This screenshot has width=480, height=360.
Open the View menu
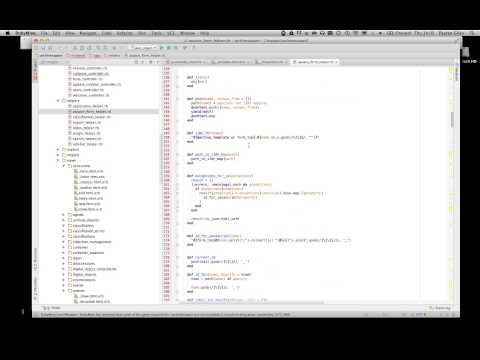tap(70, 33)
